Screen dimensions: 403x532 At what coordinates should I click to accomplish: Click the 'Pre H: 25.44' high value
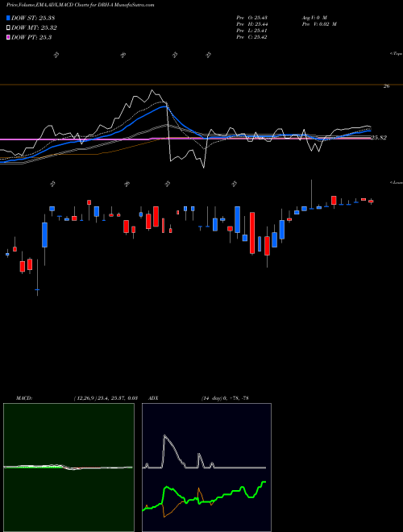click(252, 24)
